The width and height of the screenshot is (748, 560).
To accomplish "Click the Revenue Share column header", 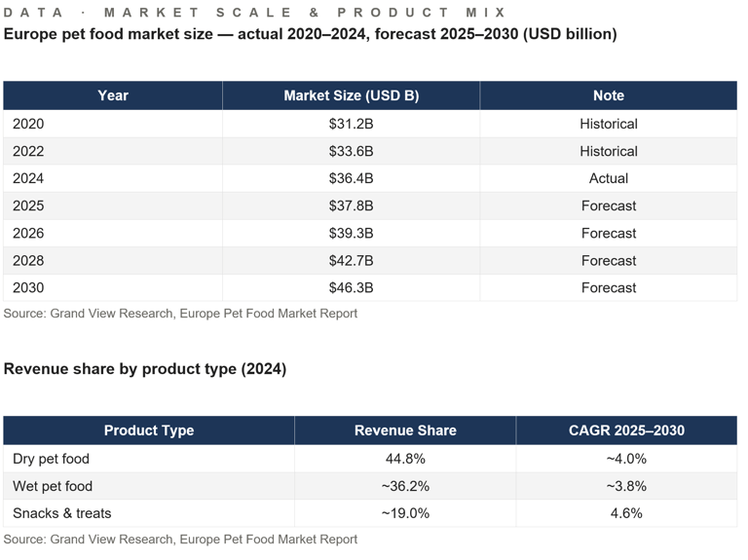I will click(x=405, y=430).
